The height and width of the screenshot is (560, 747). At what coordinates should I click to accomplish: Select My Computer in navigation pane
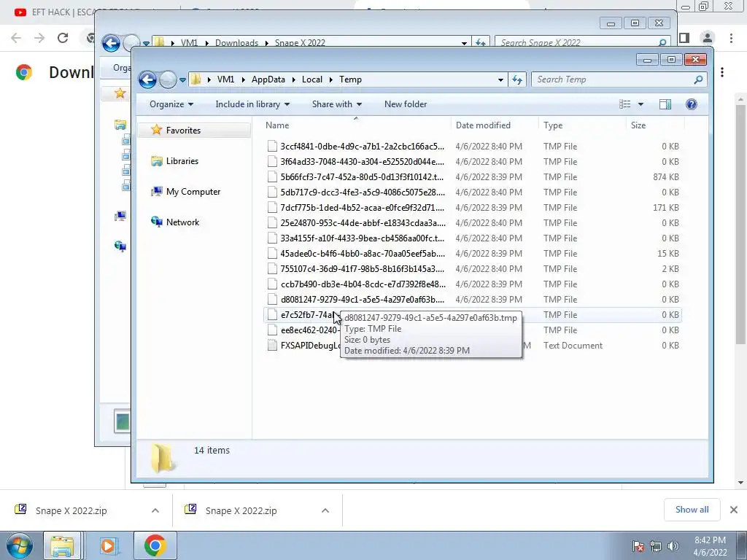[193, 192]
